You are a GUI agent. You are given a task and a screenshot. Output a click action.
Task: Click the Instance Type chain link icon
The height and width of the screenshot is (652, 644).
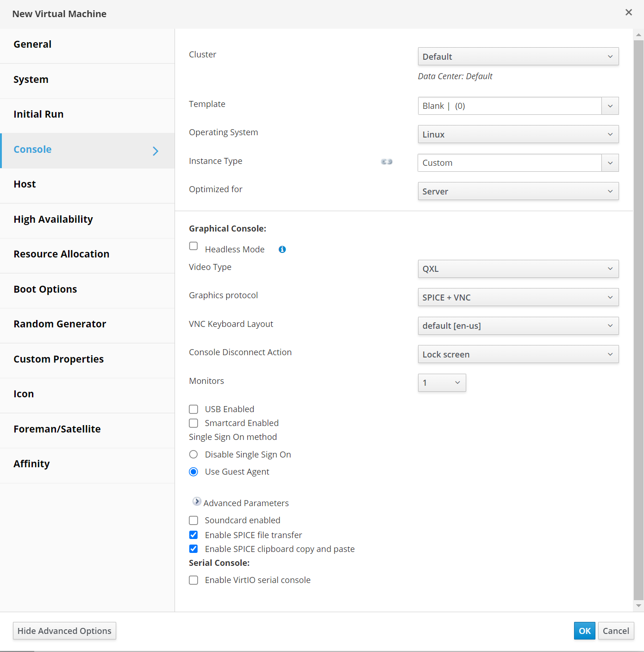pyautogui.click(x=387, y=162)
